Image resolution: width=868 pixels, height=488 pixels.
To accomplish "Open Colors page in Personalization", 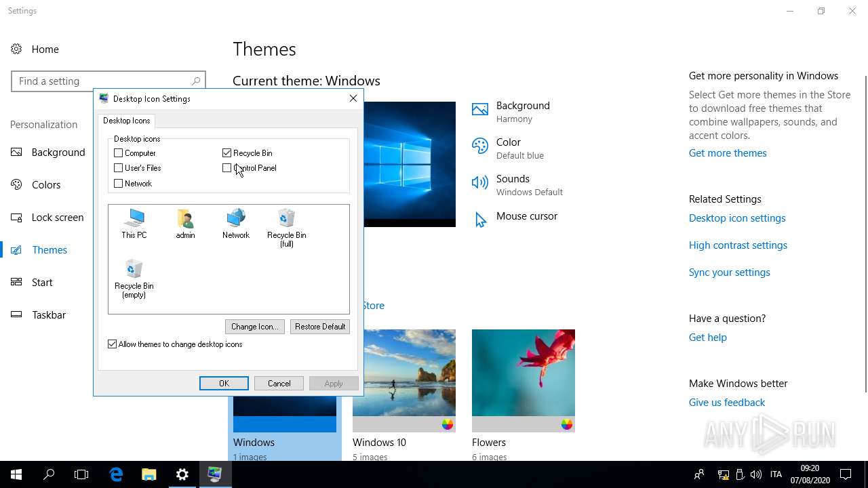I will point(46,184).
